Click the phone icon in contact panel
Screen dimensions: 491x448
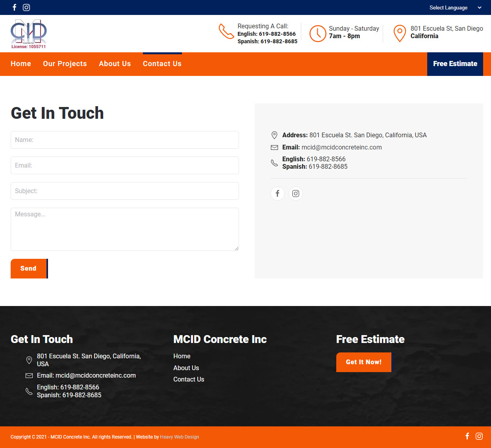click(274, 163)
